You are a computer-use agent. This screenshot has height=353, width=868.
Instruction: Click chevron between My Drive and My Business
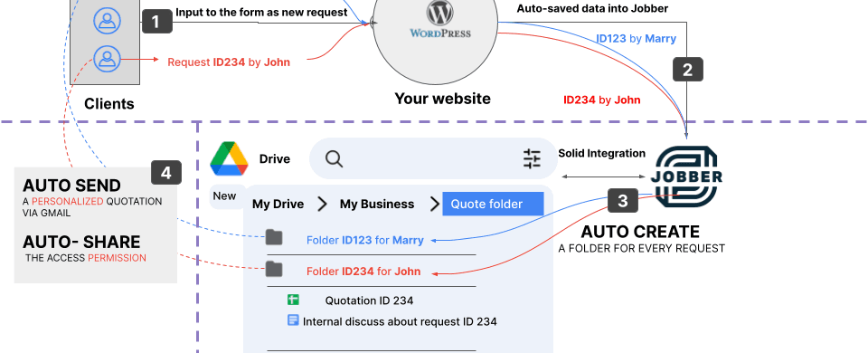coord(322,204)
